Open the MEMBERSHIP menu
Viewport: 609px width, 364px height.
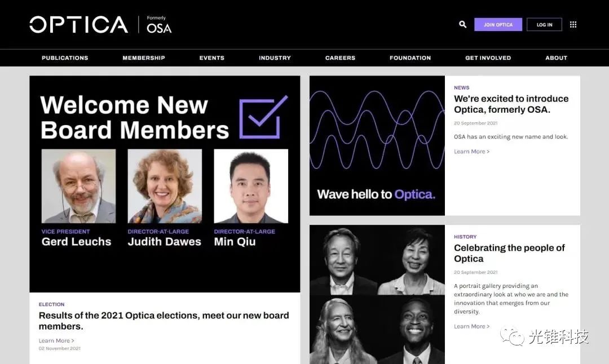coord(144,58)
